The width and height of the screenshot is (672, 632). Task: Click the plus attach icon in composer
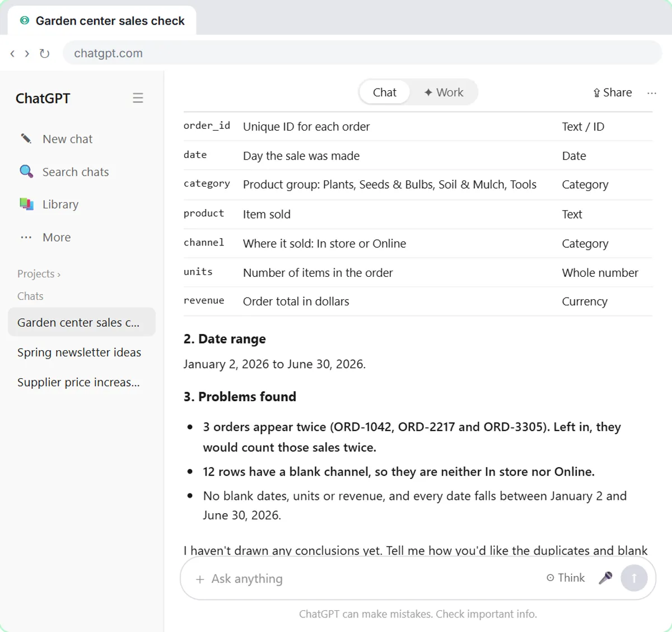[x=200, y=579]
